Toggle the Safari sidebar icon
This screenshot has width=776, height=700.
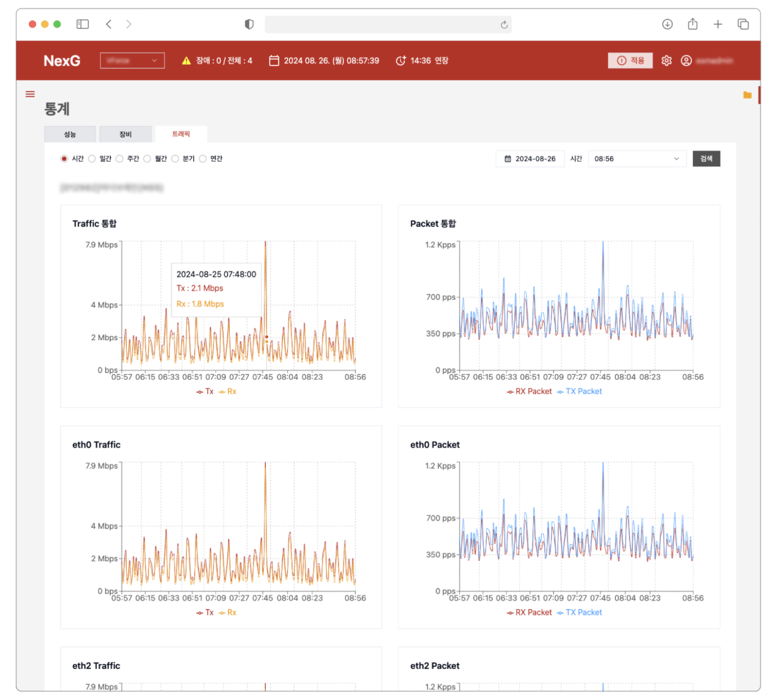click(82, 24)
